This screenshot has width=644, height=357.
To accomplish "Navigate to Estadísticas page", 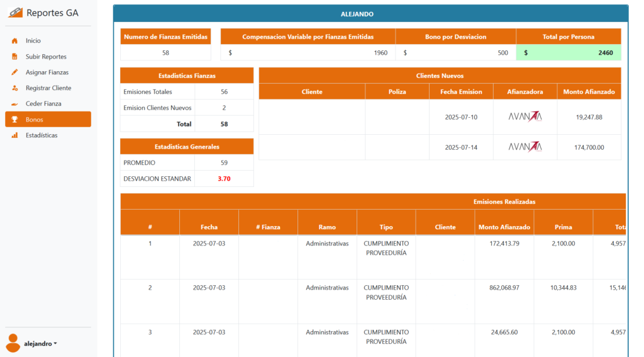I will pos(42,135).
